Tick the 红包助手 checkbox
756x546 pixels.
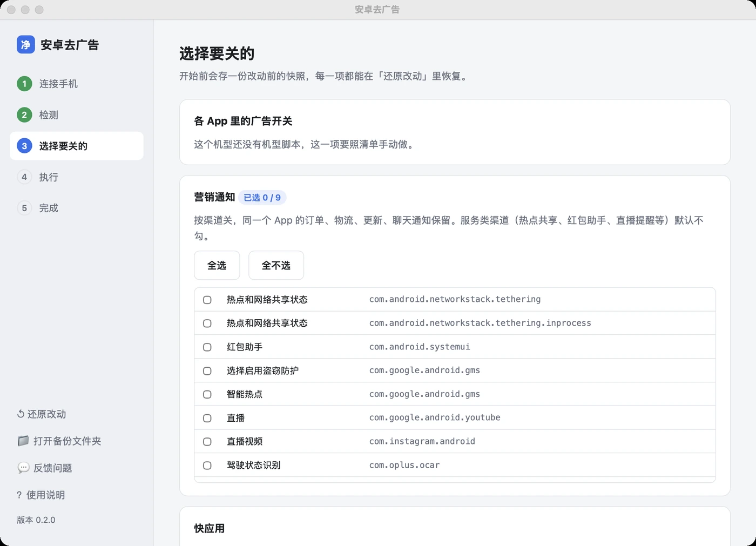tap(207, 347)
